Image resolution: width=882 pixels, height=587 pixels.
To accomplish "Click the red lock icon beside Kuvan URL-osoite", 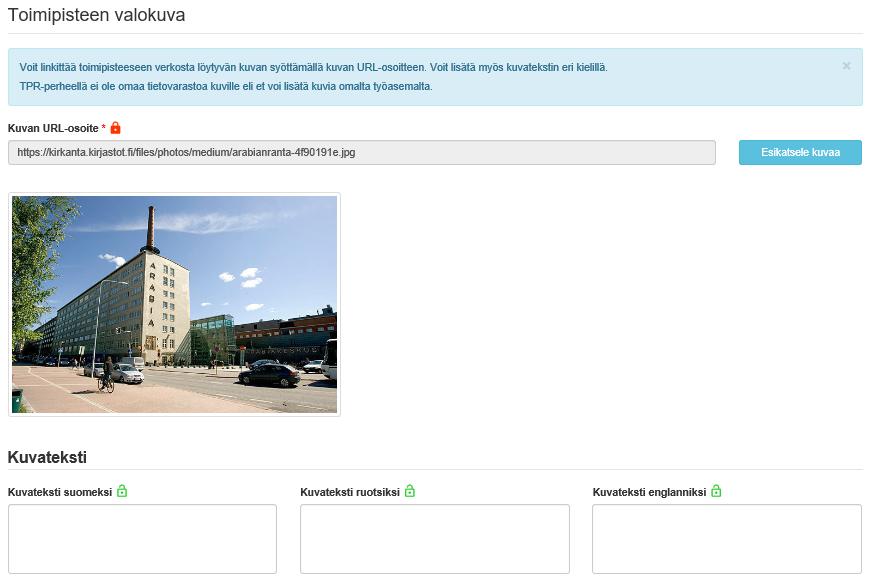I will (115, 128).
